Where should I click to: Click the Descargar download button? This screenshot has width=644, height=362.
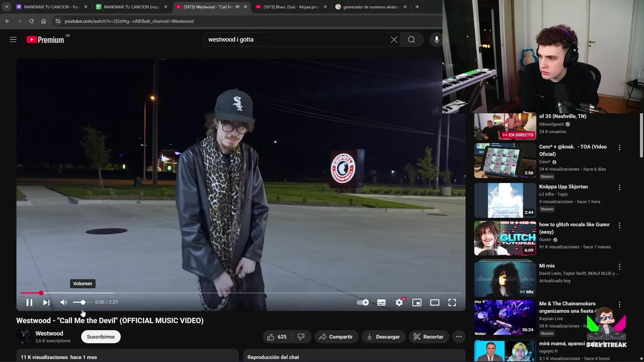click(x=383, y=337)
